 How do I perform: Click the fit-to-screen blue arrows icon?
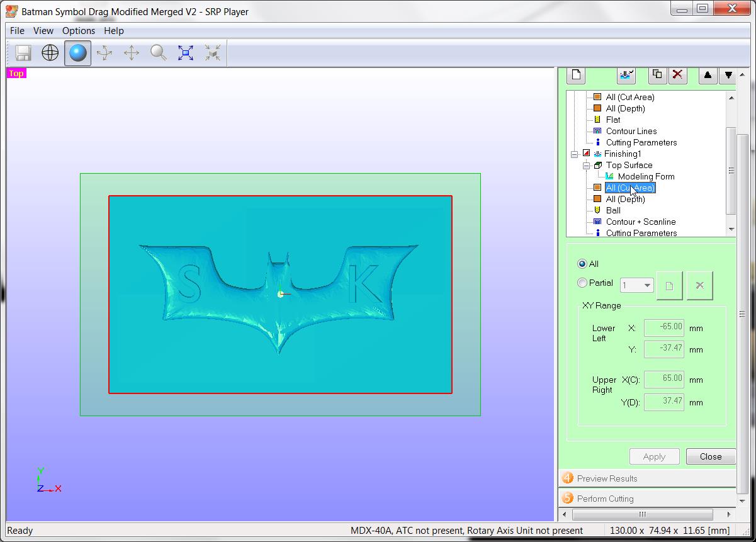tap(186, 53)
